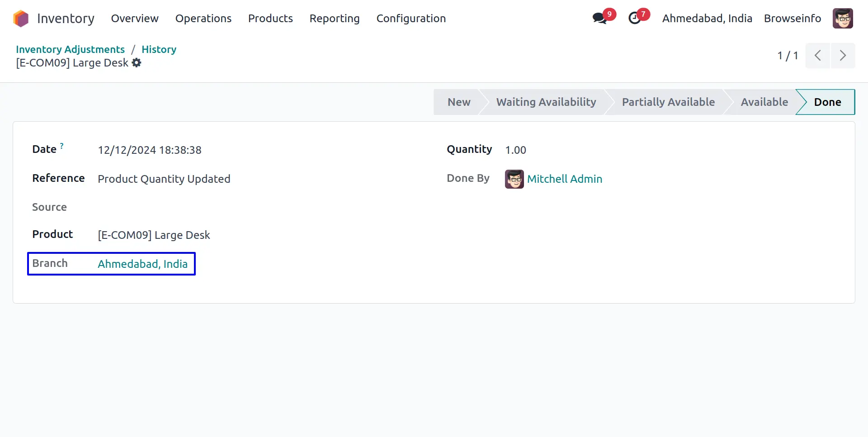Image resolution: width=868 pixels, height=437 pixels.
Task: Open the messages chat icon
Action: (600, 18)
